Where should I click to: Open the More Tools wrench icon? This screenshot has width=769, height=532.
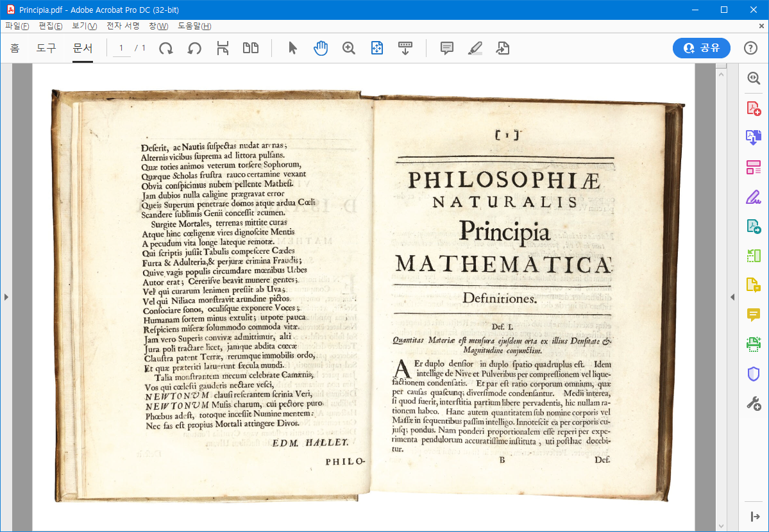click(754, 404)
